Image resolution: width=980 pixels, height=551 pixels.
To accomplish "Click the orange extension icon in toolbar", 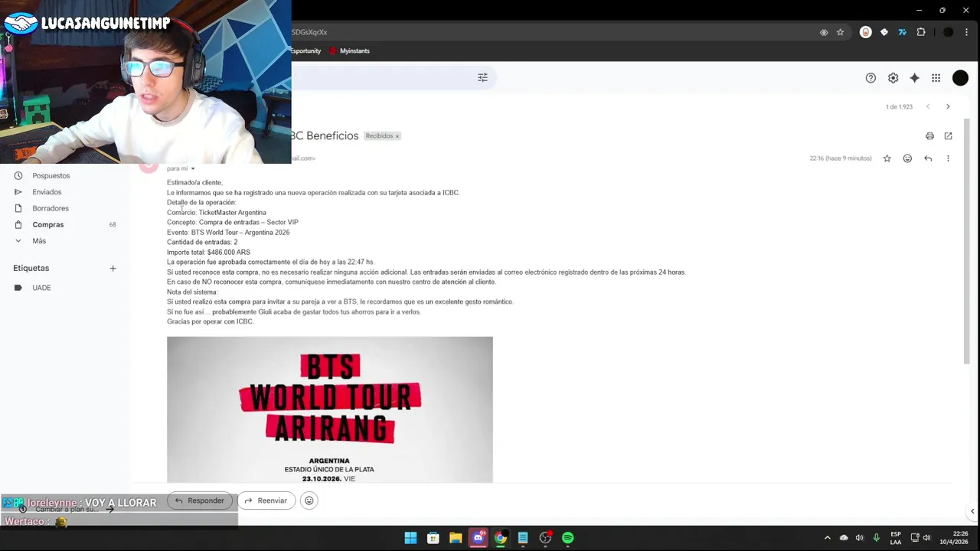I will [x=866, y=32].
